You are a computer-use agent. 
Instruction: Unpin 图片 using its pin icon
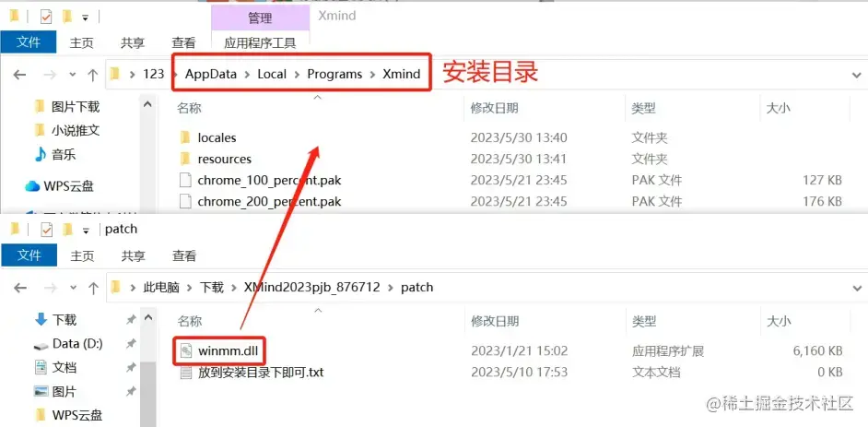click(131, 391)
